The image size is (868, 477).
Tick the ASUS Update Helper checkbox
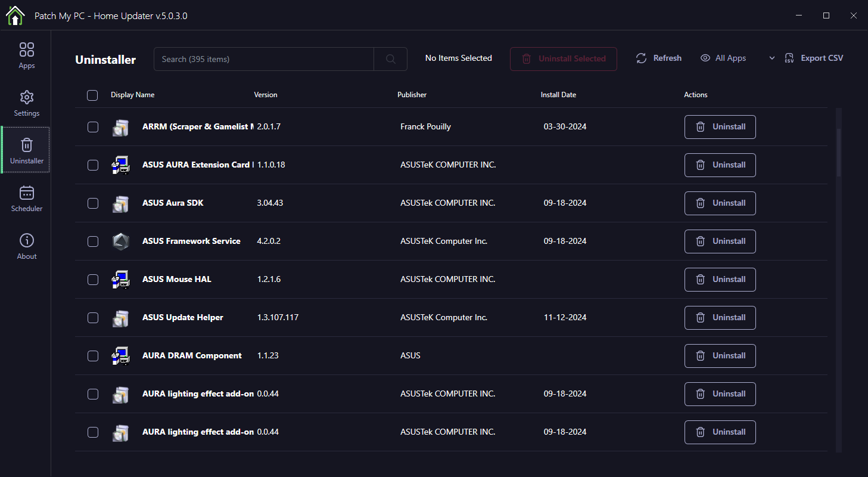click(x=93, y=318)
